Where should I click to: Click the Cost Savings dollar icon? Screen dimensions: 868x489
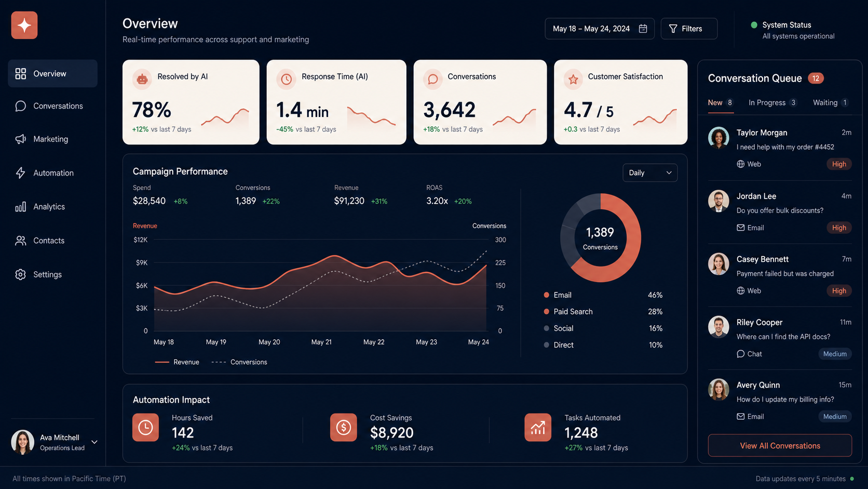pyautogui.click(x=344, y=428)
